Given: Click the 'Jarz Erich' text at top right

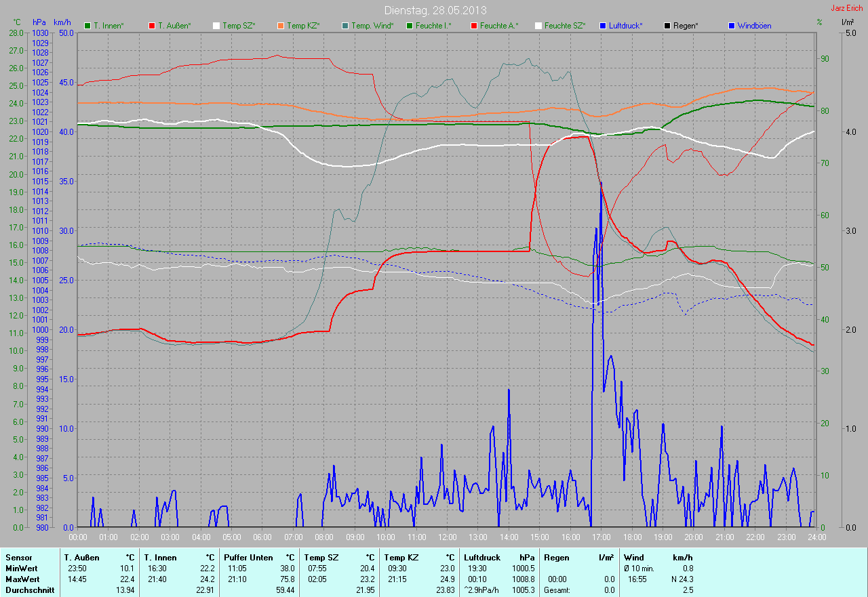Looking at the screenshot, I should click(x=848, y=8).
